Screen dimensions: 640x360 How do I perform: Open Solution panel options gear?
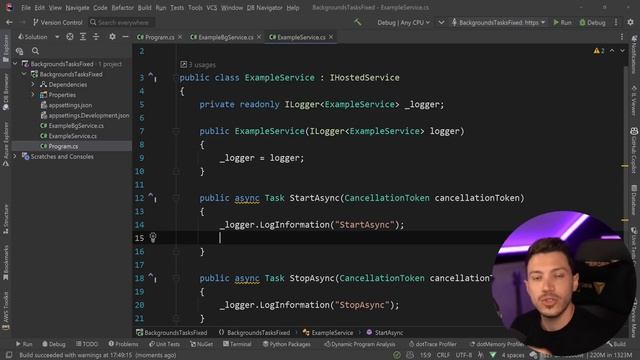(x=112, y=37)
